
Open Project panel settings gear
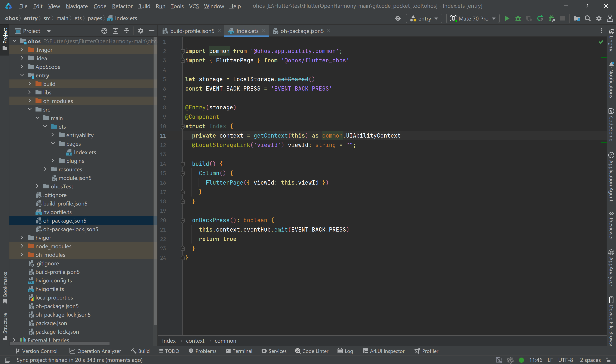click(x=141, y=31)
